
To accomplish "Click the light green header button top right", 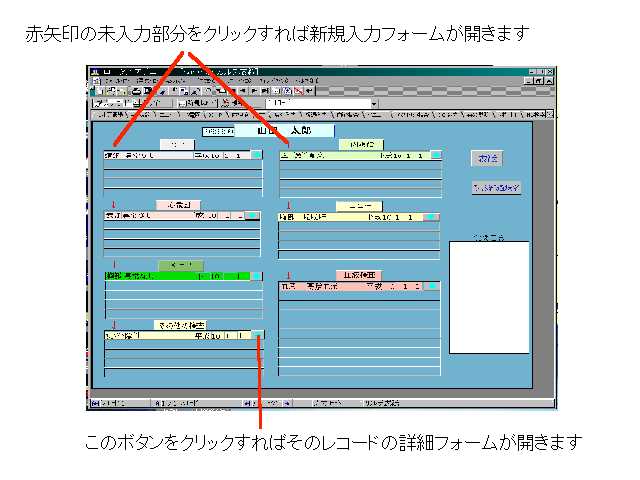I will pos(361,144).
